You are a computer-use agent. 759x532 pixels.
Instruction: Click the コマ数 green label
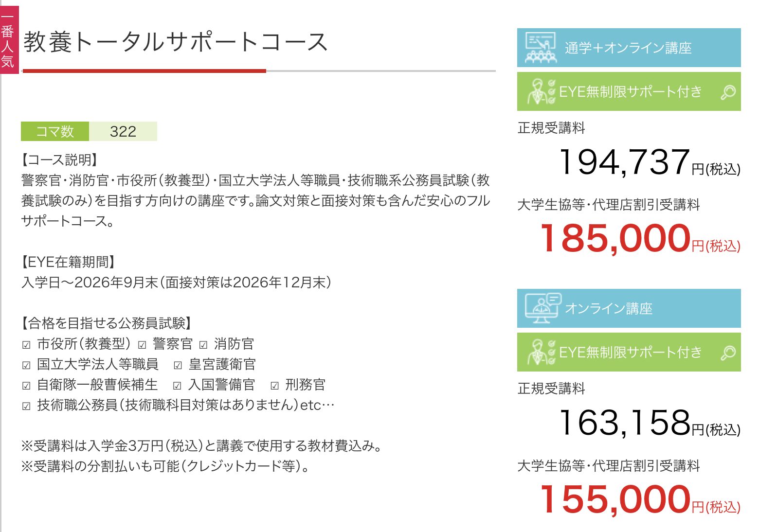pyautogui.click(x=55, y=131)
